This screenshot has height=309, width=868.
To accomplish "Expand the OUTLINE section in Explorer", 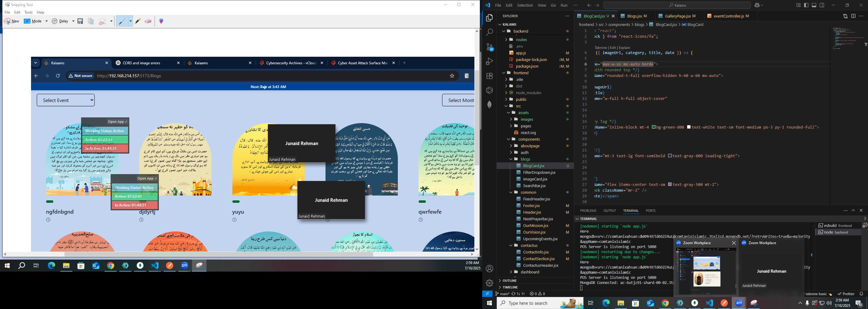I will pyautogui.click(x=535, y=281).
